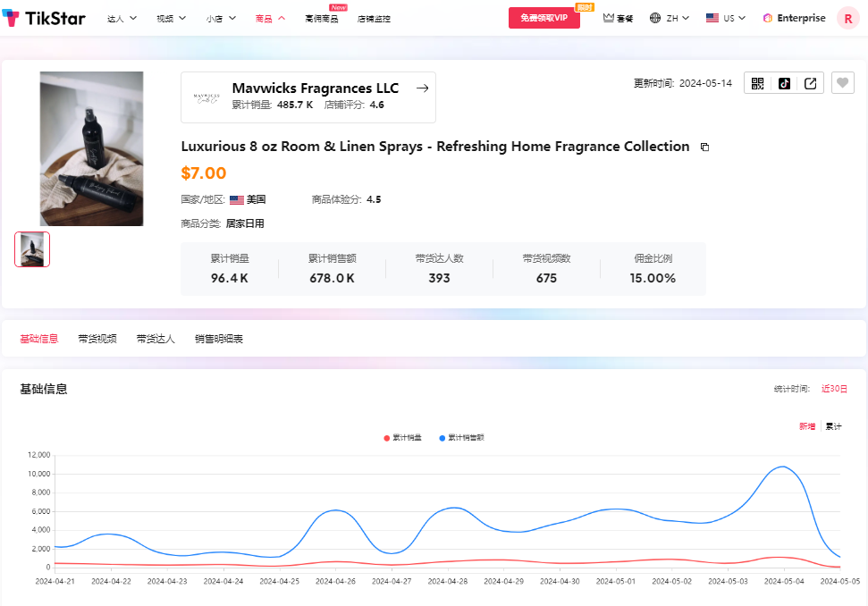Click the 96.4 K 累计销量 value
The width and height of the screenshot is (868, 606).
click(x=229, y=278)
